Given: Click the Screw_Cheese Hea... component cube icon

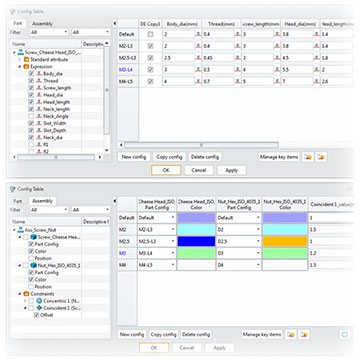Looking at the screenshot, I should (x=33, y=237).
